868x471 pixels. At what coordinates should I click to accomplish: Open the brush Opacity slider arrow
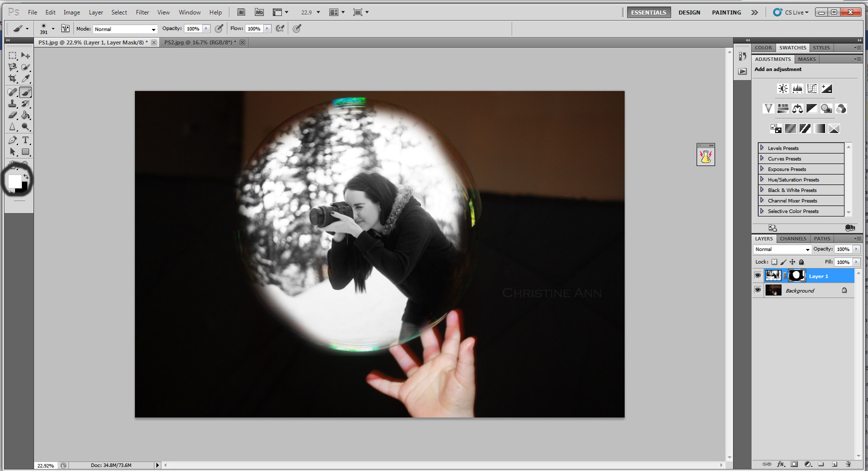206,28
